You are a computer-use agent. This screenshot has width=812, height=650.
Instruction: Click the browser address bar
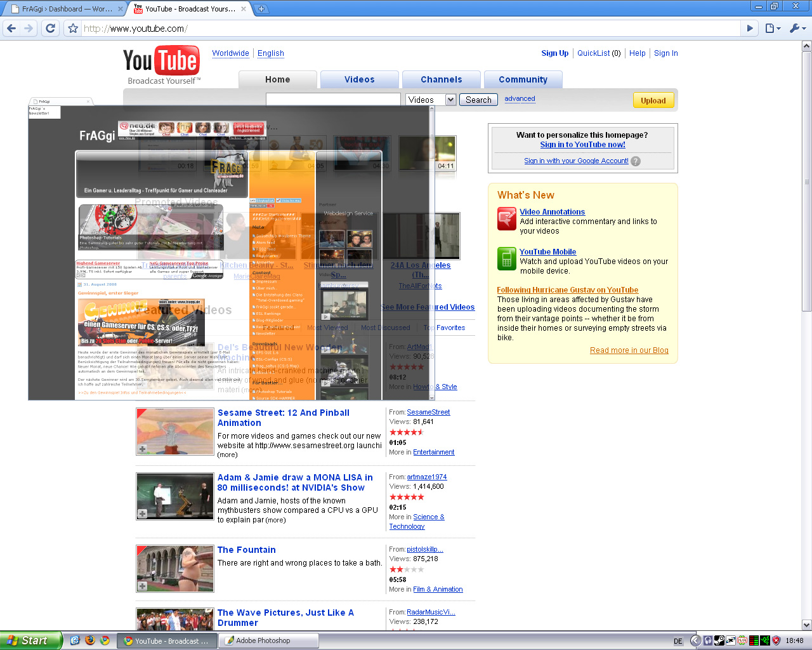[x=411, y=29]
